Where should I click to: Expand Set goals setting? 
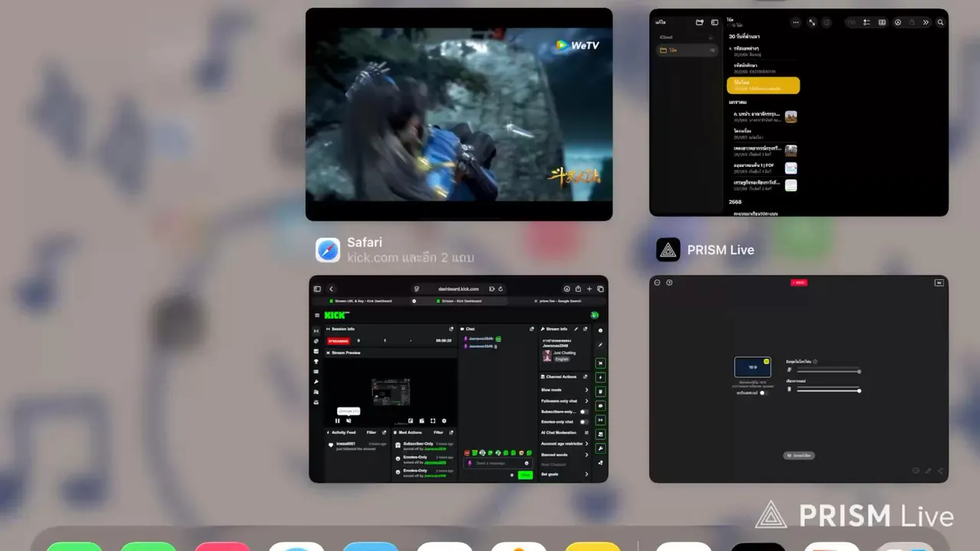(565, 474)
